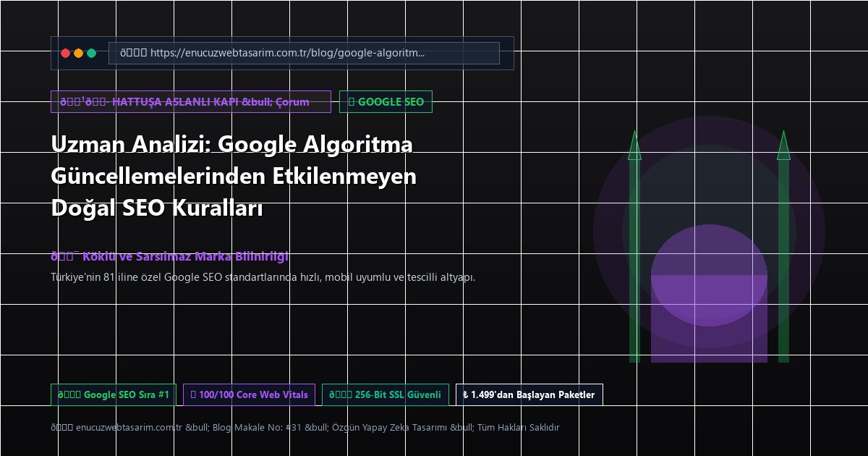The width and height of the screenshot is (868, 456).
Task: Click the Köklü ve Sarsılmaz Marka Bilinirliği subheading
Action: click(x=170, y=256)
